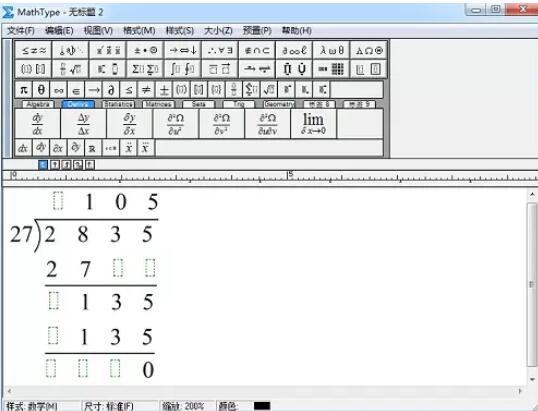Image resolution: width=538 pixels, height=411 pixels.
Task: Switch to the Sets tab
Action: coord(199,104)
